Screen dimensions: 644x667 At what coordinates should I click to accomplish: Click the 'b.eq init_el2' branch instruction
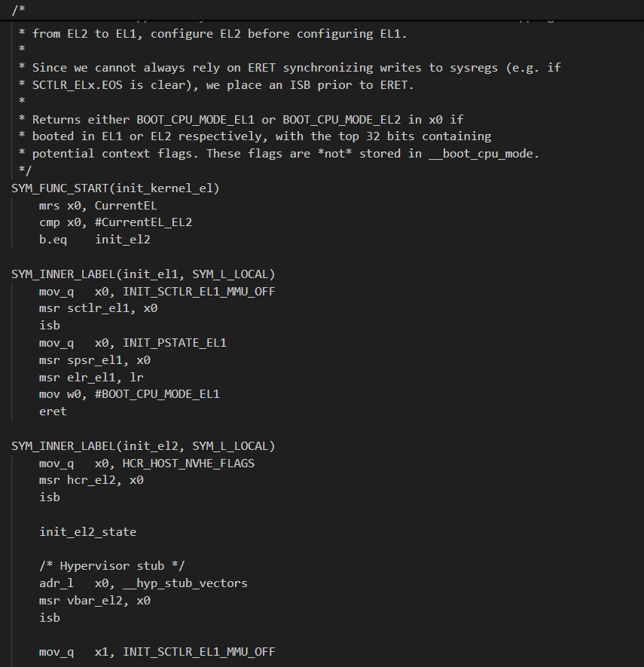(x=91, y=240)
